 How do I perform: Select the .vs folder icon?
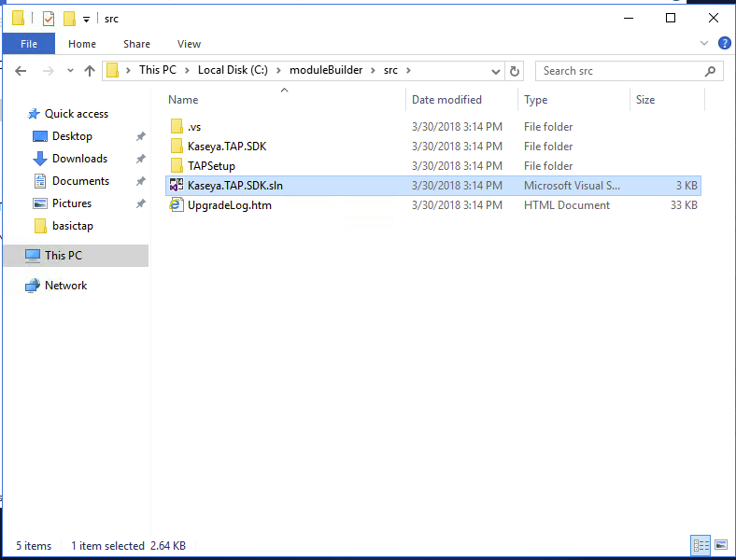[177, 127]
